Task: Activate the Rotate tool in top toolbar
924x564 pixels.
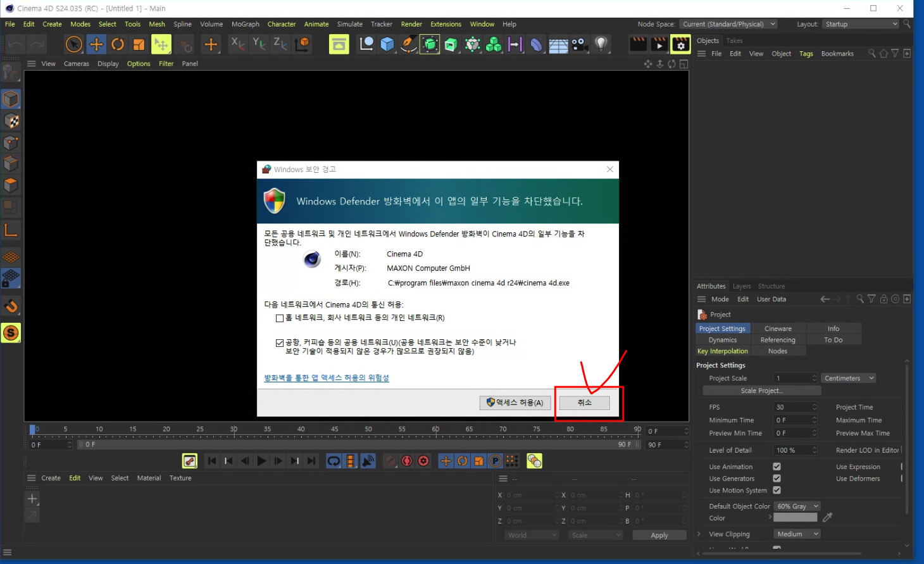Action: click(x=118, y=44)
